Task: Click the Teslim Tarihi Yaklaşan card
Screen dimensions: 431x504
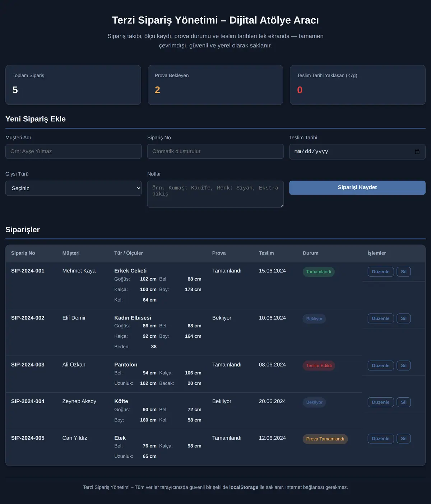Action: pos(358,85)
